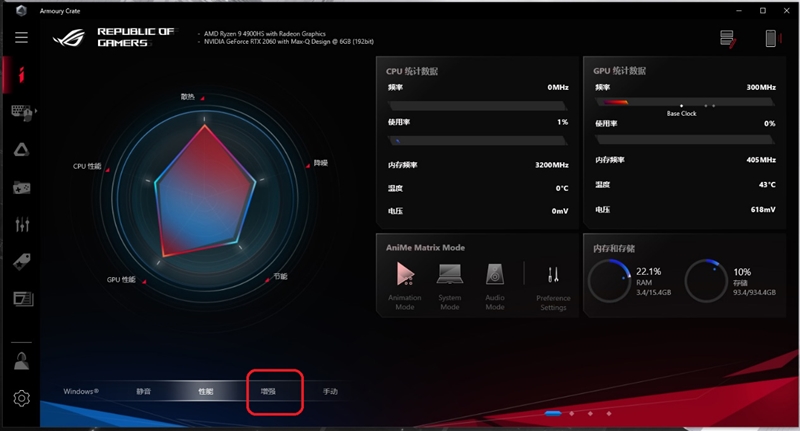Viewport: 800px width, 431px height.
Task: Open the Home dashboard sidebar icon
Action: [21, 75]
